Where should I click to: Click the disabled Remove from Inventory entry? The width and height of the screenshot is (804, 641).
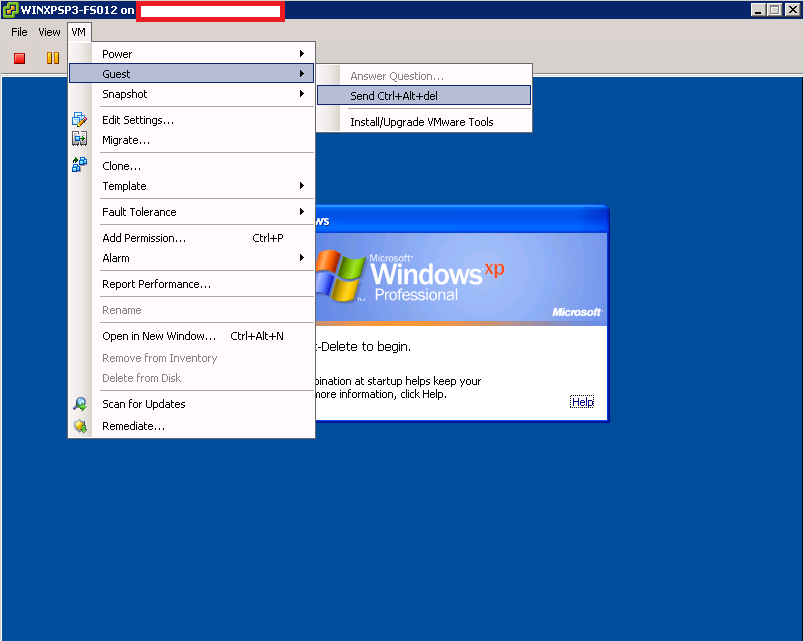191,357
